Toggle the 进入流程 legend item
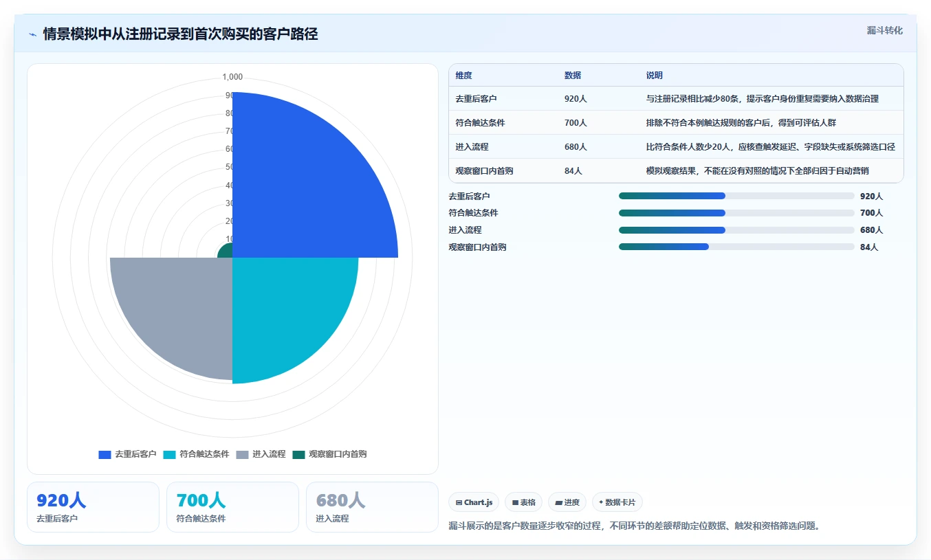 [261, 454]
